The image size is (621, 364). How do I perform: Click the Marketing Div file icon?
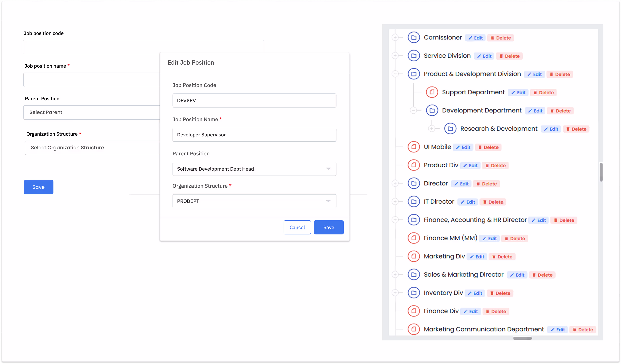coord(414,256)
